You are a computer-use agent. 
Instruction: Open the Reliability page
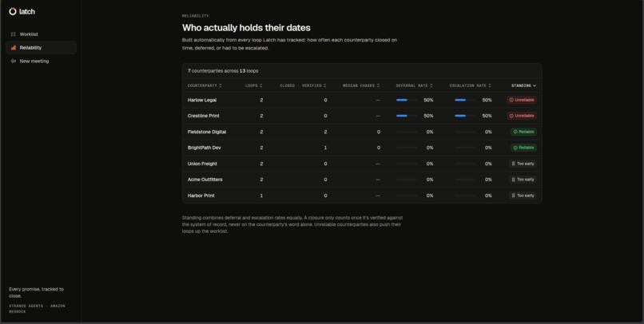pos(41,48)
